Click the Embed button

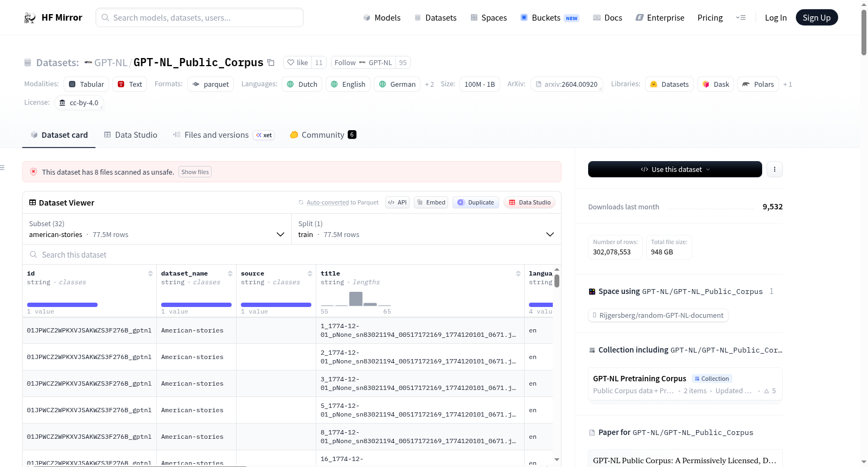(431, 202)
